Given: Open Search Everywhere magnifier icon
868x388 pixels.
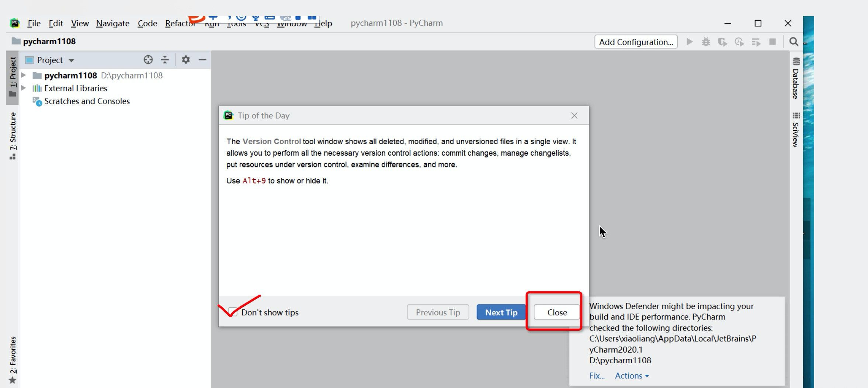Looking at the screenshot, I should click(x=794, y=42).
